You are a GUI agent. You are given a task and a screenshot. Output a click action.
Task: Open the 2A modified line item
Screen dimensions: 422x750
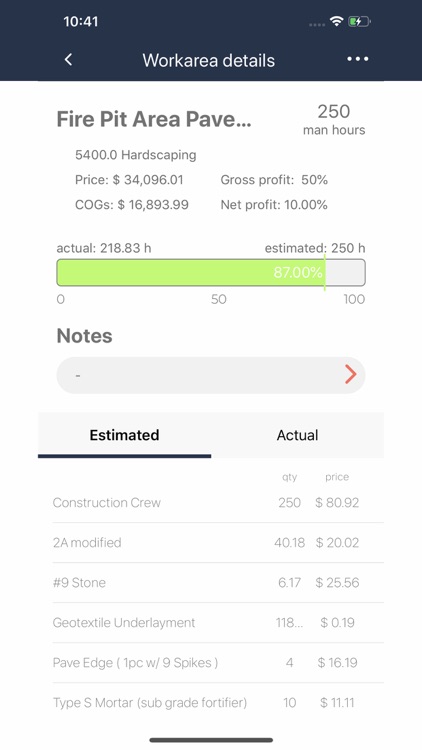tap(211, 543)
